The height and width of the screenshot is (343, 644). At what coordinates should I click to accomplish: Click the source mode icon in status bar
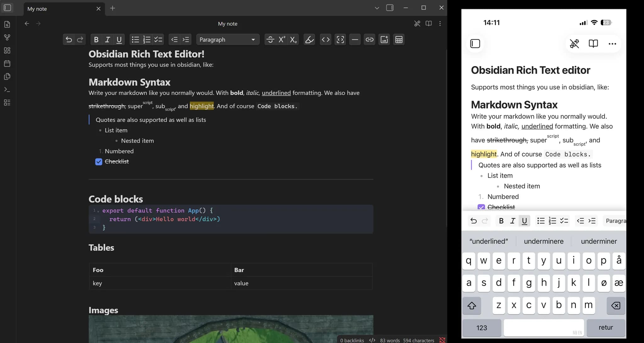[372, 340]
